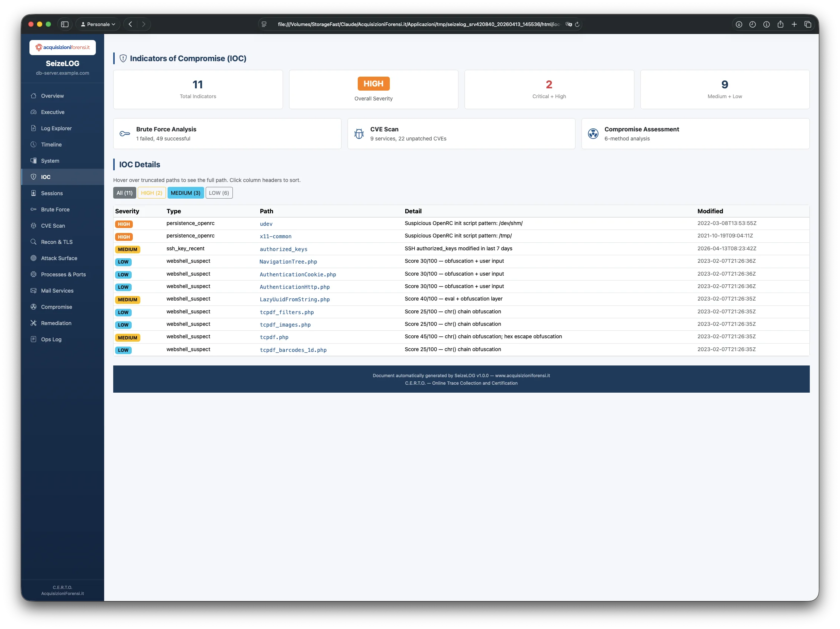The width and height of the screenshot is (840, 629).
Task: Toggle the MEDIUM (3) severity filter
Action: coord(185,193)
